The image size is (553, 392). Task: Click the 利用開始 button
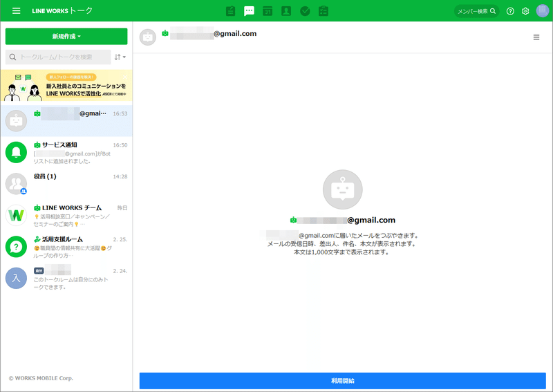(342, 381)
